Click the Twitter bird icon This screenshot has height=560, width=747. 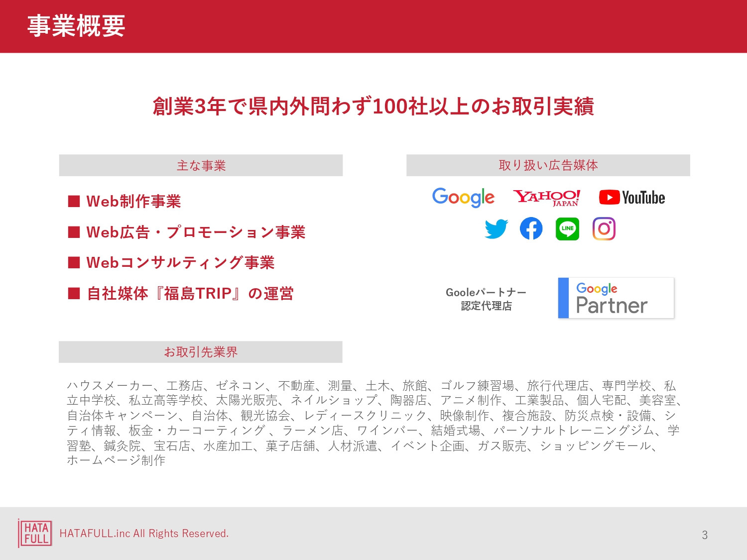(x=496, y=228)
